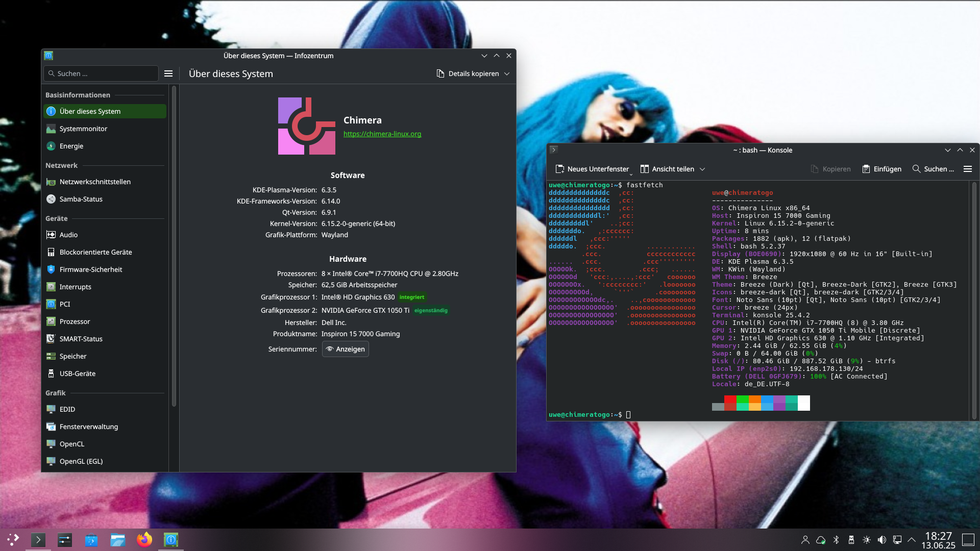
Task: Open Discover software center from taskbar
Action: pyautogui.click(x=91, y=539)
